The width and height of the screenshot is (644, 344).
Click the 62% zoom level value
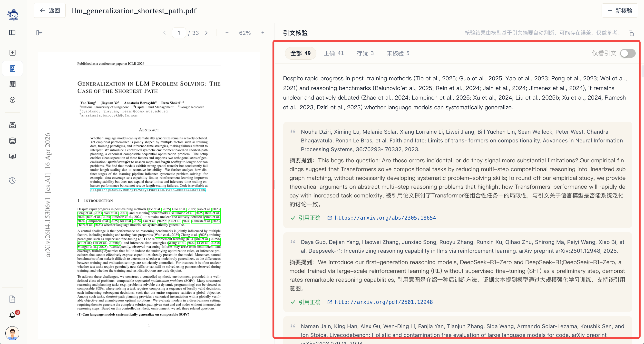(245, 33)
